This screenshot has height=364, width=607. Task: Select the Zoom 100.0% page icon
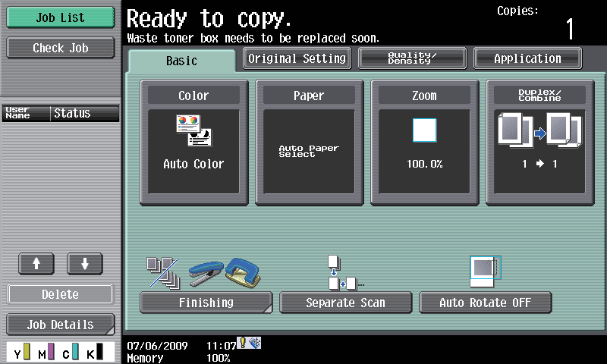(424, 130)
